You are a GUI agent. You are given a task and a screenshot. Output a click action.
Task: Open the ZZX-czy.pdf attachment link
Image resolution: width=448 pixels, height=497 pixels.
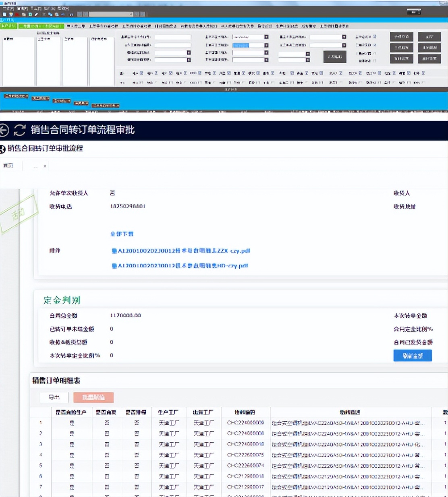[184, 251]
